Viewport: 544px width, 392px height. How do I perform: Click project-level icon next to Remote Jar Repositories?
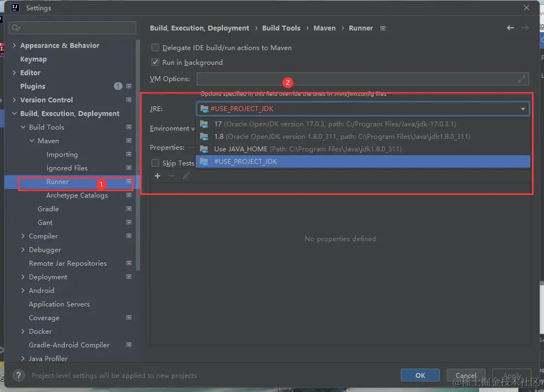click(x=129, y=263)
